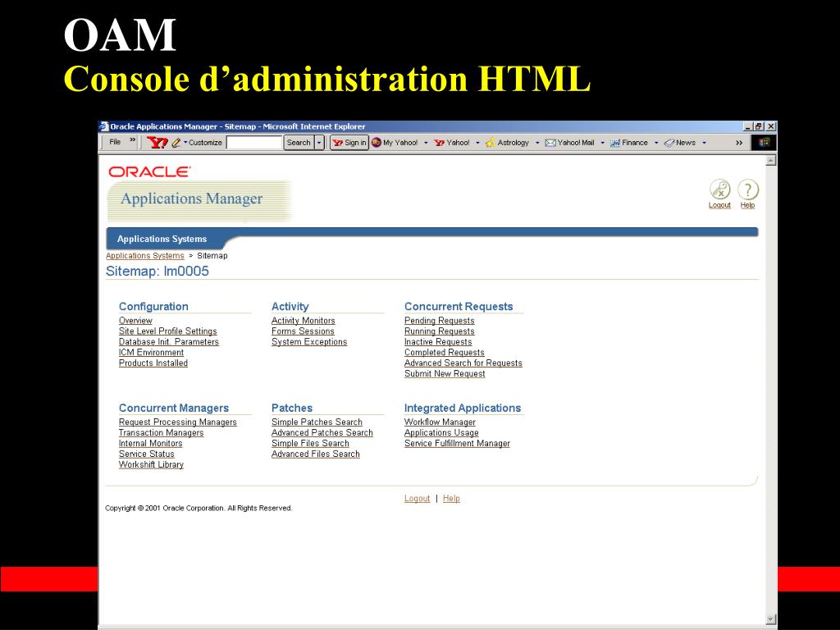Open Simple Files Search link
Screen dimensions: 840x630
pos(310,444)
